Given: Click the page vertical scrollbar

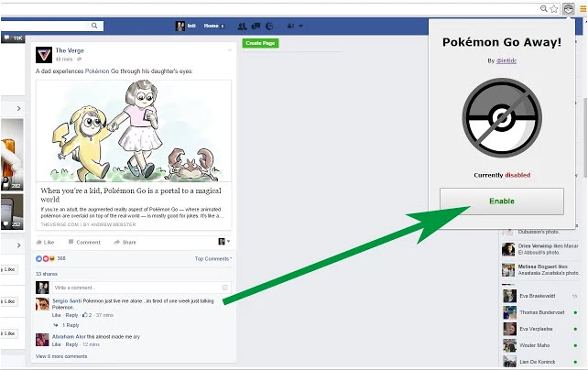Looking at the screenshot, I should (x=585, y=137).
